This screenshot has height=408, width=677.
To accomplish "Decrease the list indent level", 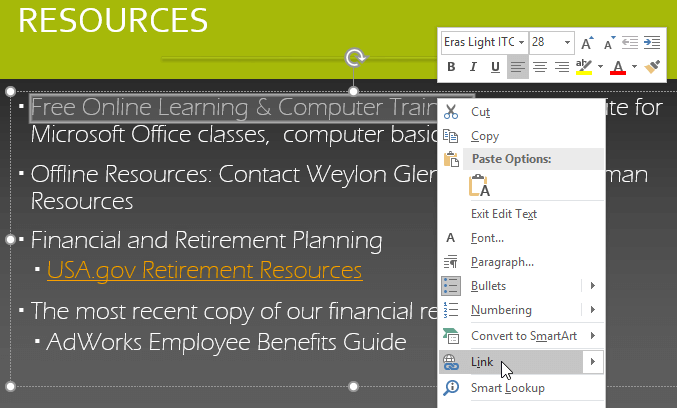I will 630,42.
